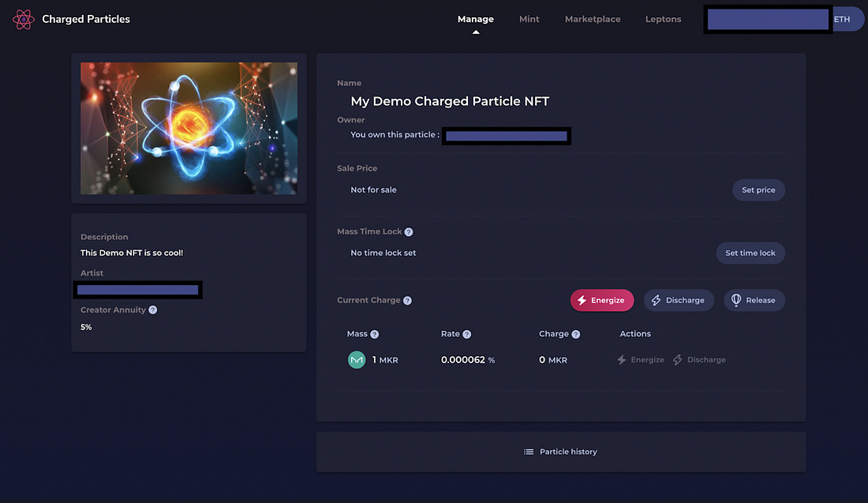Click the Charge column help icon
The image size is (868, 503).
point(576,334)
